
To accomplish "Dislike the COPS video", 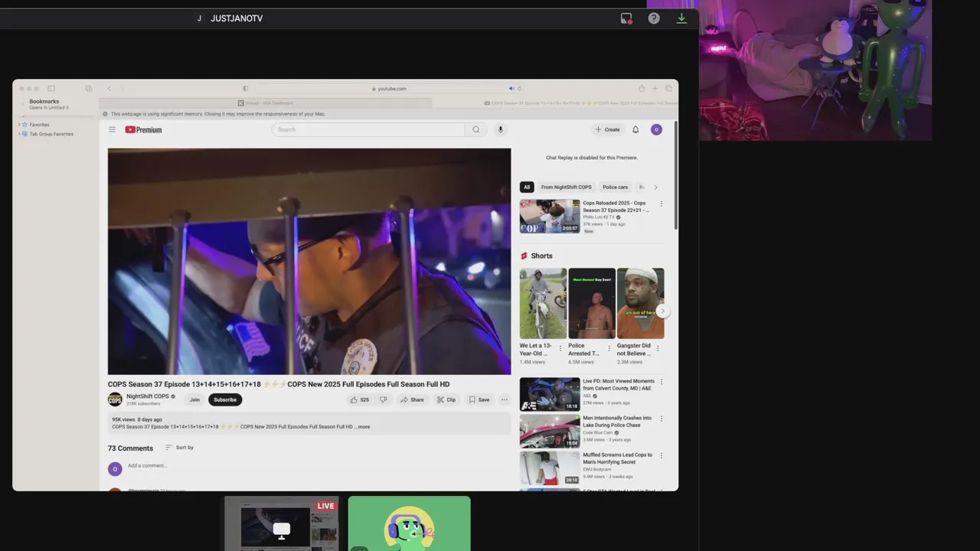I will click(384, 399).
